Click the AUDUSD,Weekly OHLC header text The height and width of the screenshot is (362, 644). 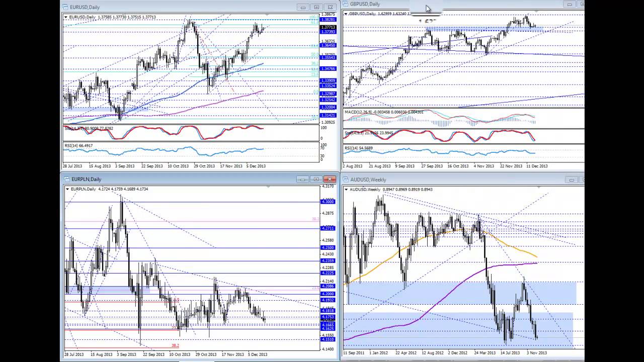point(391,190)
